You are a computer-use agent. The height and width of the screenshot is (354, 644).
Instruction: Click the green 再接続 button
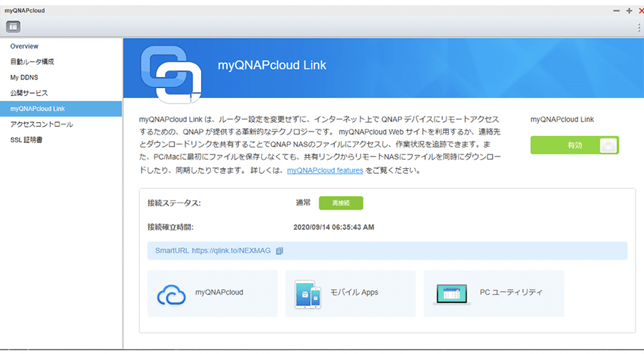click(341, 203)
